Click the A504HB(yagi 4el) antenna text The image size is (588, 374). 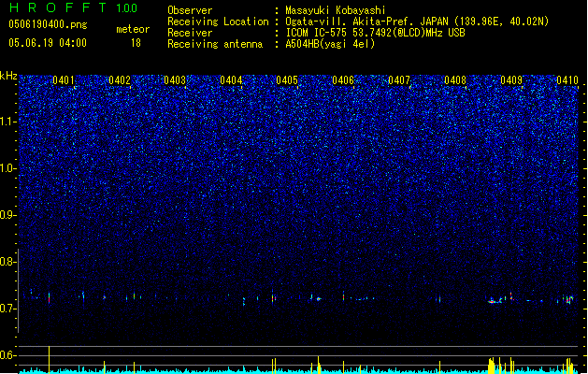coord(330,44)
